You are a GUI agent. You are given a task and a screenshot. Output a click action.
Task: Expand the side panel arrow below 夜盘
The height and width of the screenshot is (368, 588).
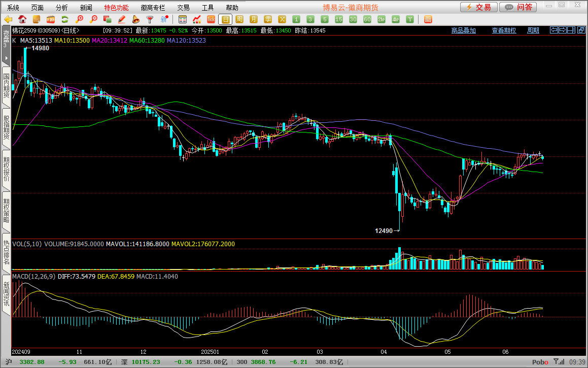(6, 58)
